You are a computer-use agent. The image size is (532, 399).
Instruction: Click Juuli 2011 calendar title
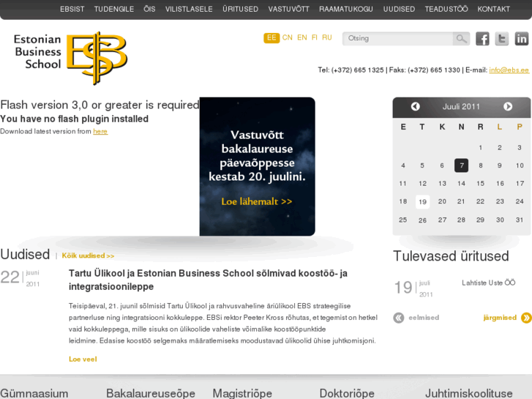pyautogui.click(x=461, y=107)
